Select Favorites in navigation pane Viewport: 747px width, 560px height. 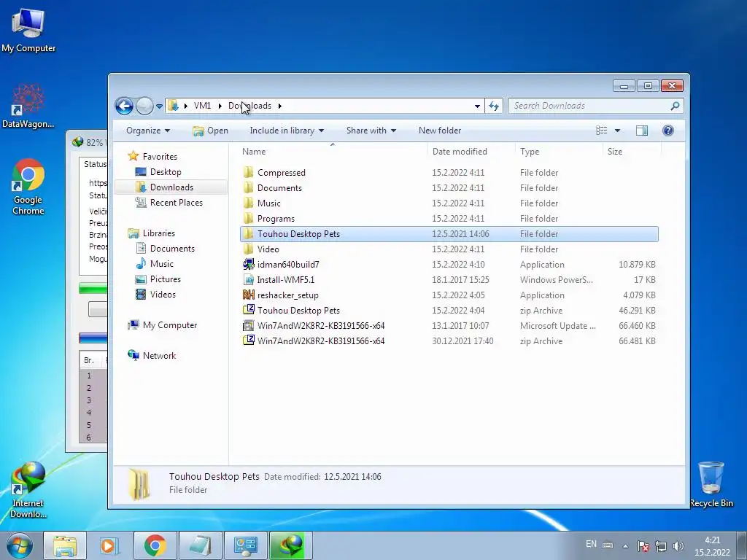pyautogui.click(x=152, y=156)
